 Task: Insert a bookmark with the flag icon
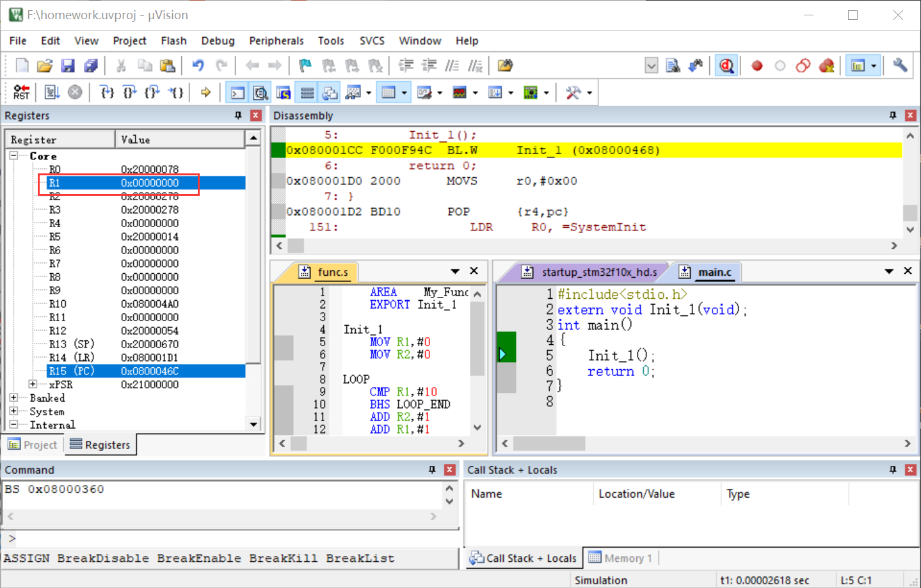click(305, 65)
